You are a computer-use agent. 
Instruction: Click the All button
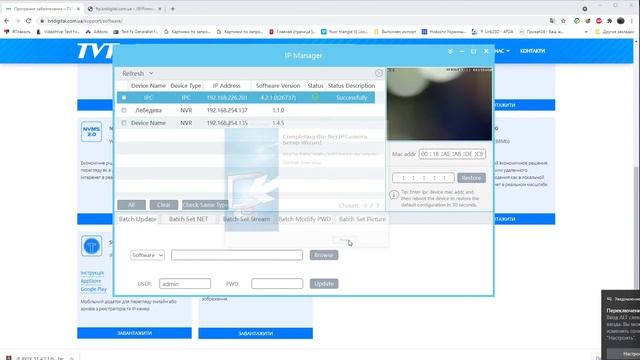[131, 205]
